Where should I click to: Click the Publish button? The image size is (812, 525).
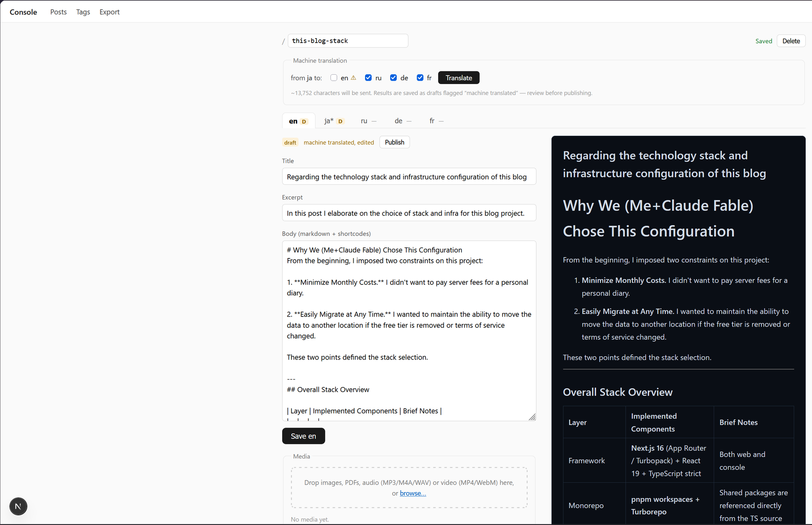395,142
